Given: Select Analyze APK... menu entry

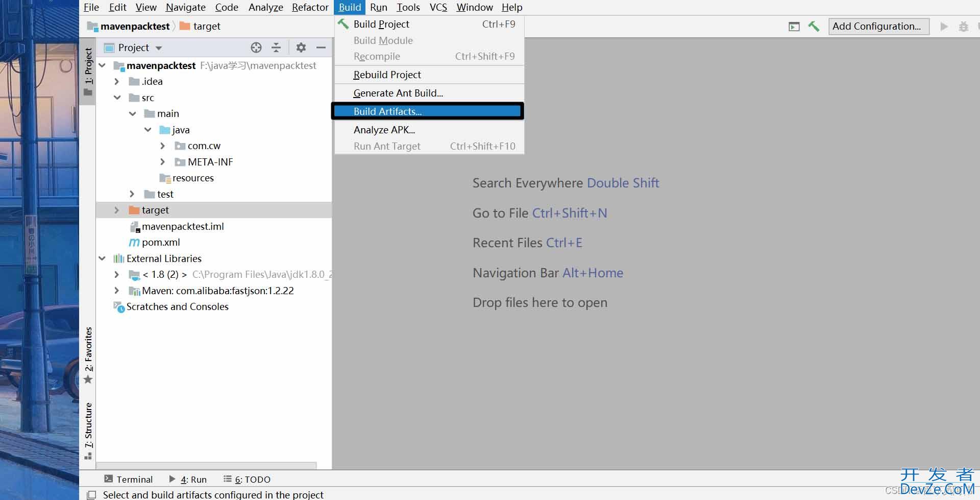Looking at the screenshot, I should [429, 130].
